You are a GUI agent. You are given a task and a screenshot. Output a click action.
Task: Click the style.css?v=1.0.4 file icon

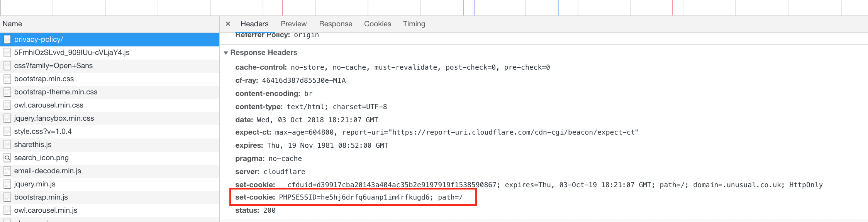pyautogui.click(x=7, y=131)
